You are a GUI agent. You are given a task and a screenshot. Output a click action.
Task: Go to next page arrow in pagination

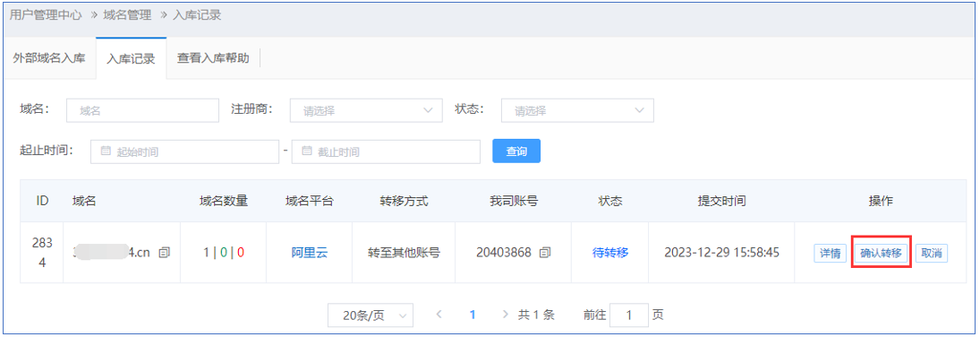pos(505,315)
